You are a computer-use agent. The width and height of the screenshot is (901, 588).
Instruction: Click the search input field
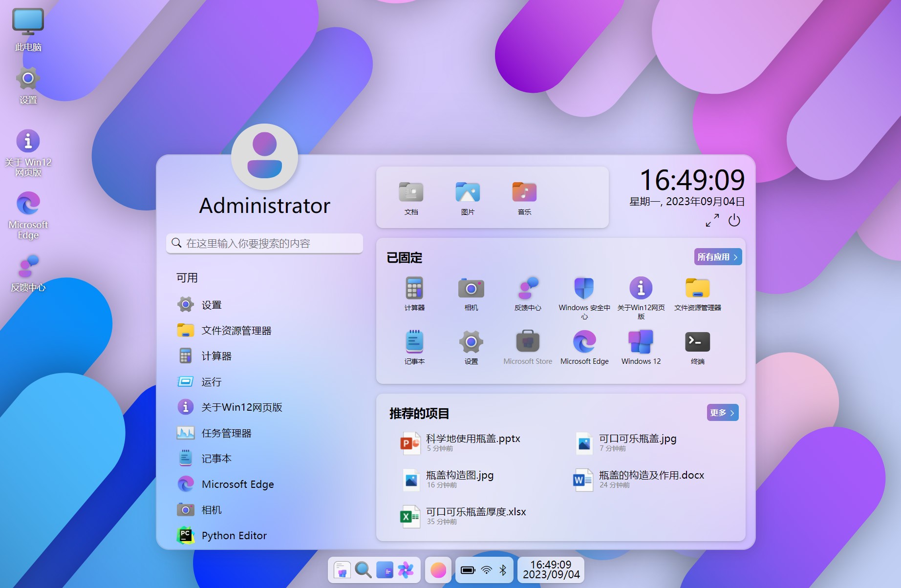point(264,243)
